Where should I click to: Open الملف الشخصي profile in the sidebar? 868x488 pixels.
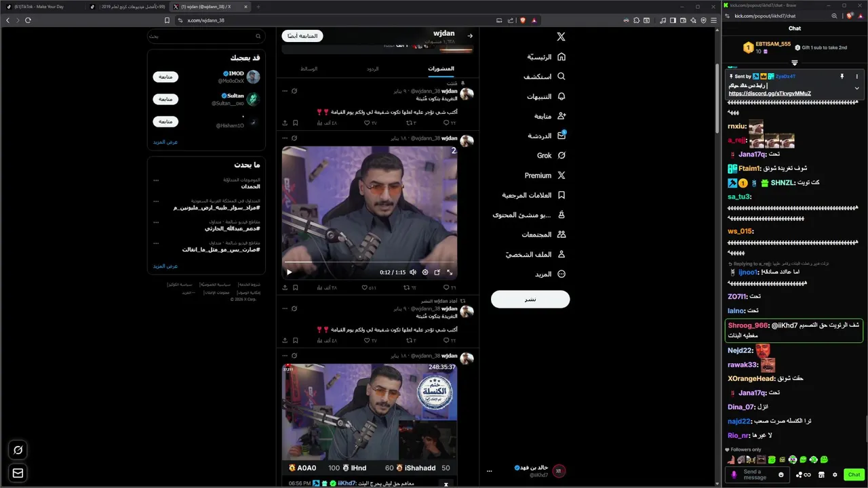tap(535, 254)
